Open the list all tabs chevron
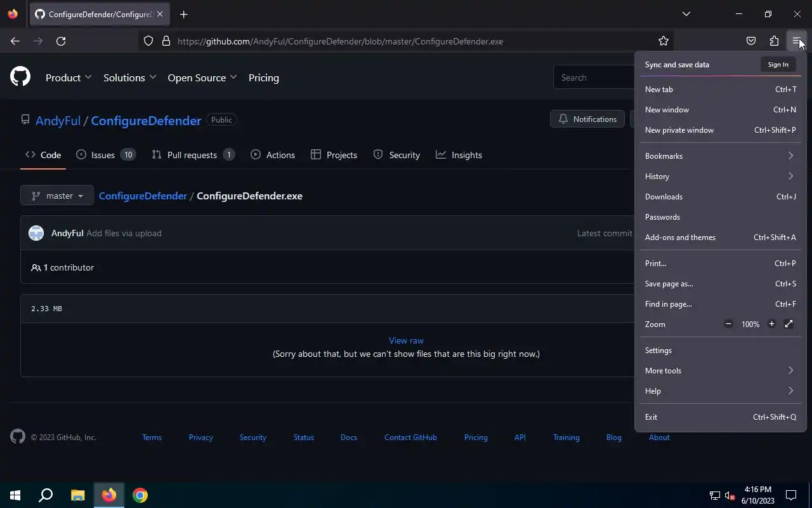Image resolution: width=812 pixels, height=508 pixels. click(686, 14)
